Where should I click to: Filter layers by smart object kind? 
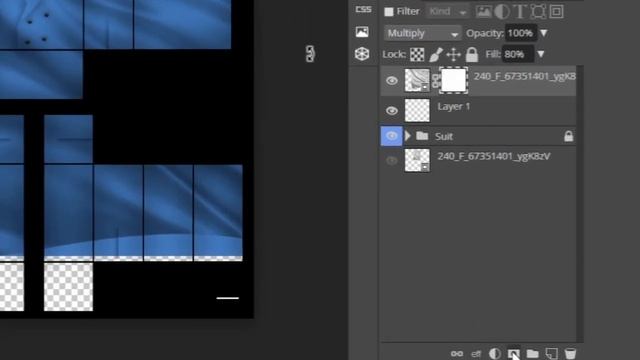pyautogui.click(x=556, y=11)
